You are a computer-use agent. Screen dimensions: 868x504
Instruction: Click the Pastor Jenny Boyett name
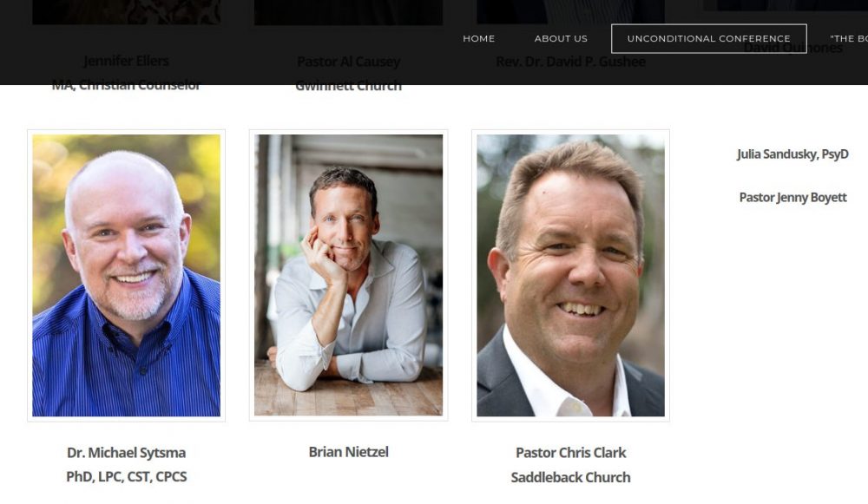tap(792, 198)
